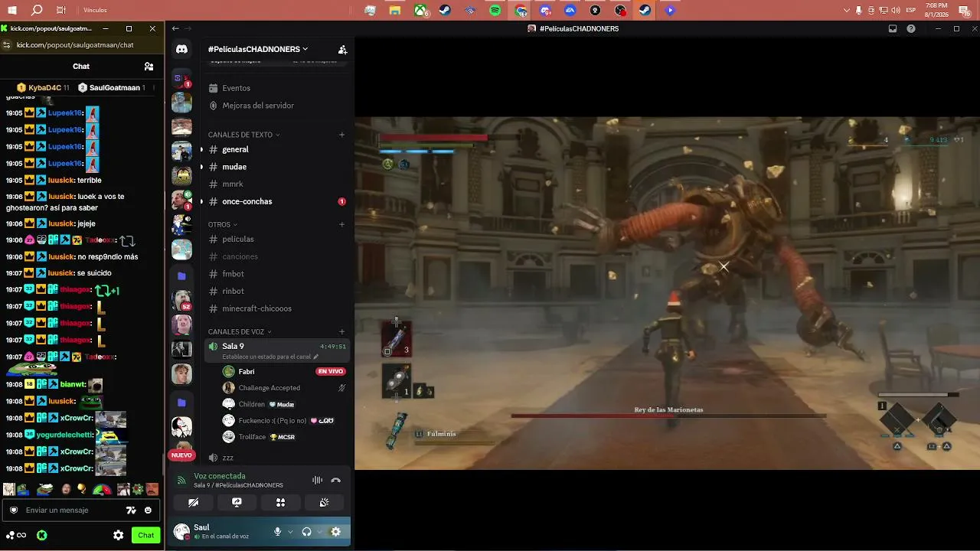
Task: Open Discord from the taskbar
Action: click(545, 11)
